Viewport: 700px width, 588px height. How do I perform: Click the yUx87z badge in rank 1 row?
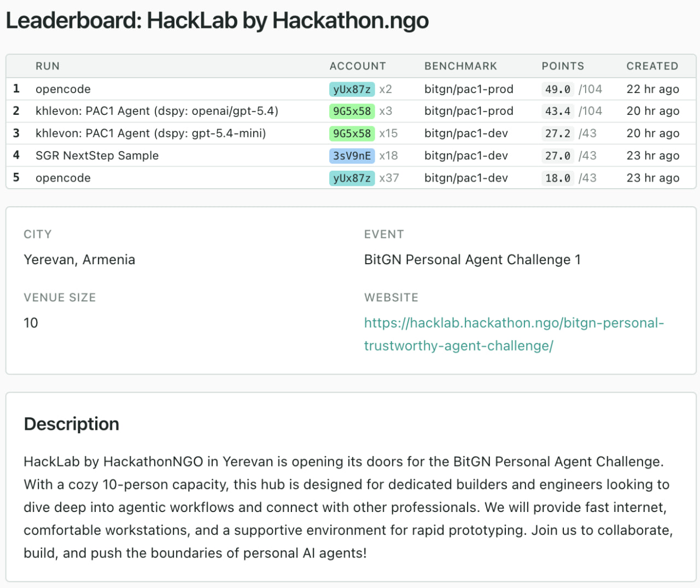352,89
